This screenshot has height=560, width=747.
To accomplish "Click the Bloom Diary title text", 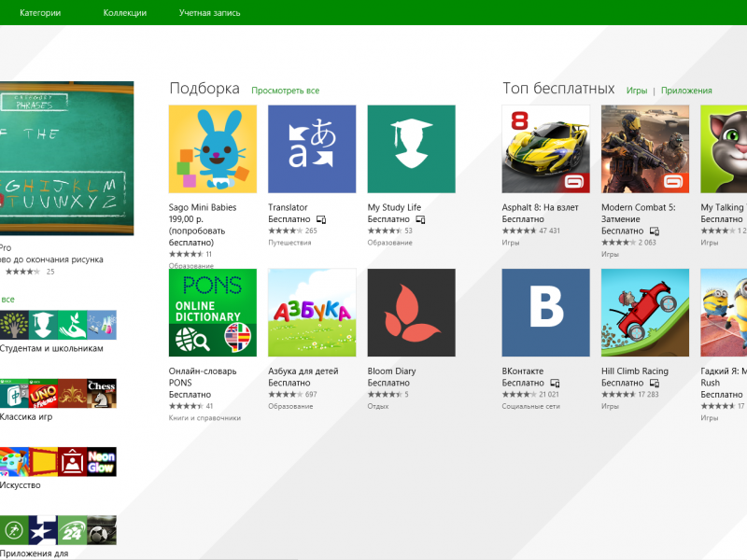I will pos(391,371).
